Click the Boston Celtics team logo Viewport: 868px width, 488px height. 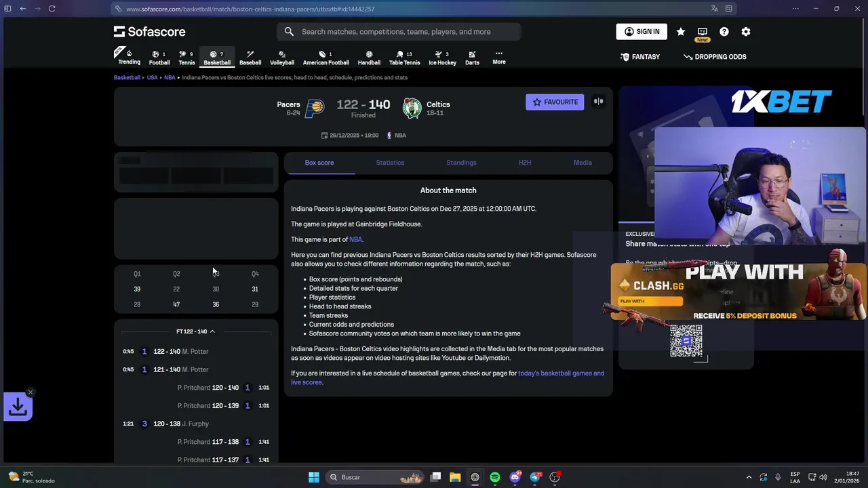click(x=412, y=108)
